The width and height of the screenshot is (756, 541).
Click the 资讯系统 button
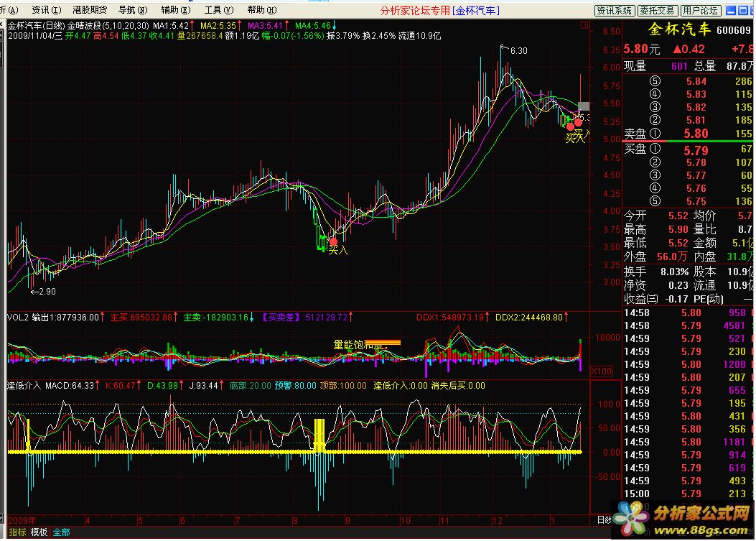pyautogui.click(x=615, y=10)
